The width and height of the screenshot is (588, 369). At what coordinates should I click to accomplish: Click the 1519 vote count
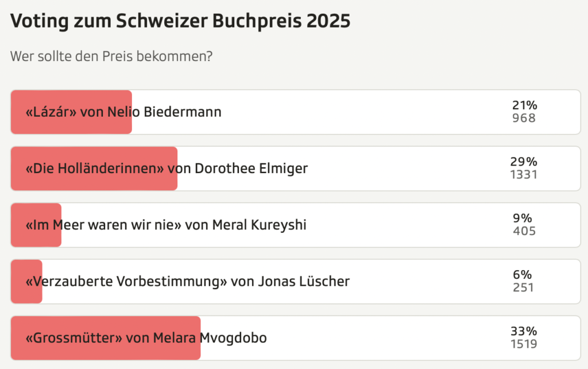pyautogui.click(x=524, y=344)
